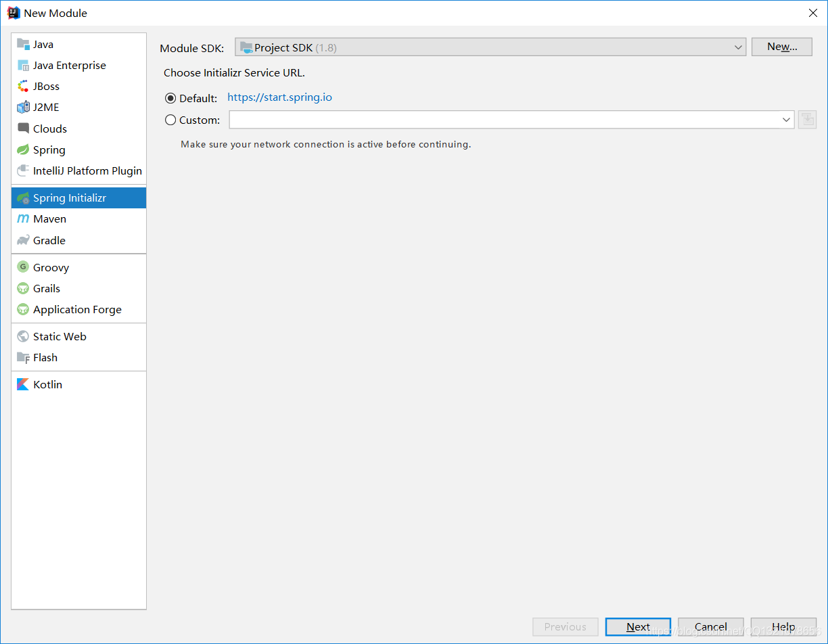Click the Next button
This screenshot has height=644, width=828.
638,627
